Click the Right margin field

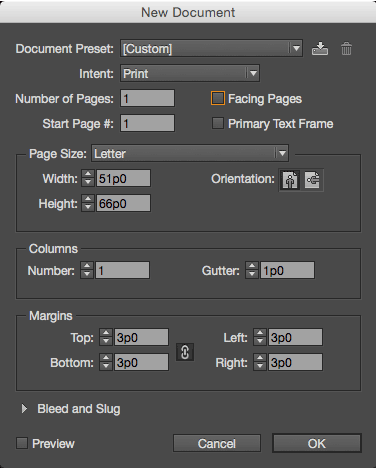(295, 362)
